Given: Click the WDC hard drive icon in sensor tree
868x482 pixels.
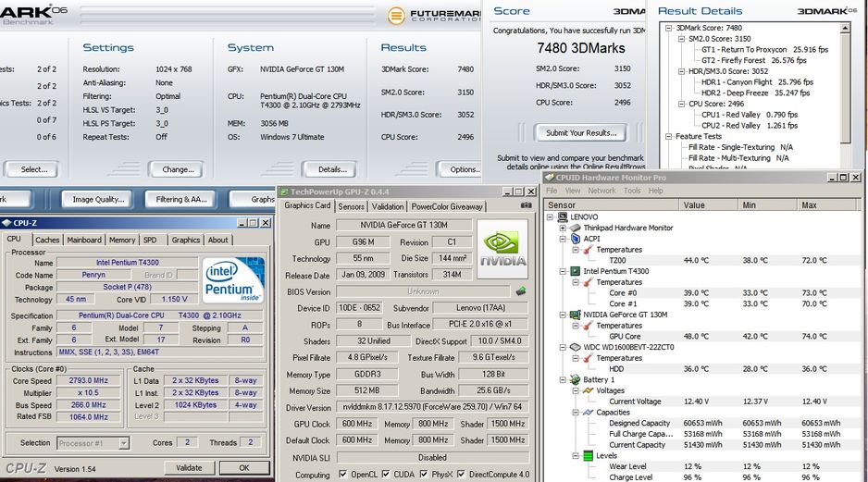Looking at the screenshot, I should click(574, 347).
